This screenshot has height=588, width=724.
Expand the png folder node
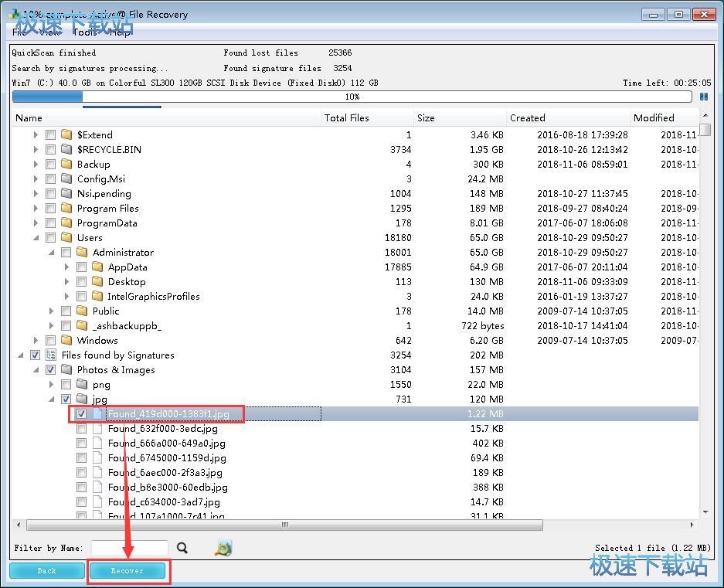tap(51, 384)
